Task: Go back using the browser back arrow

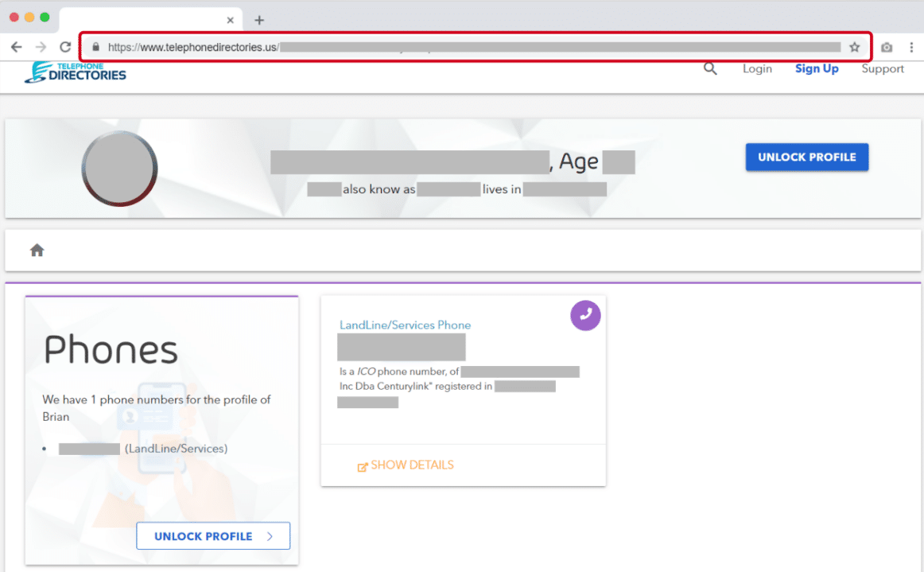Action: (16, 46)
